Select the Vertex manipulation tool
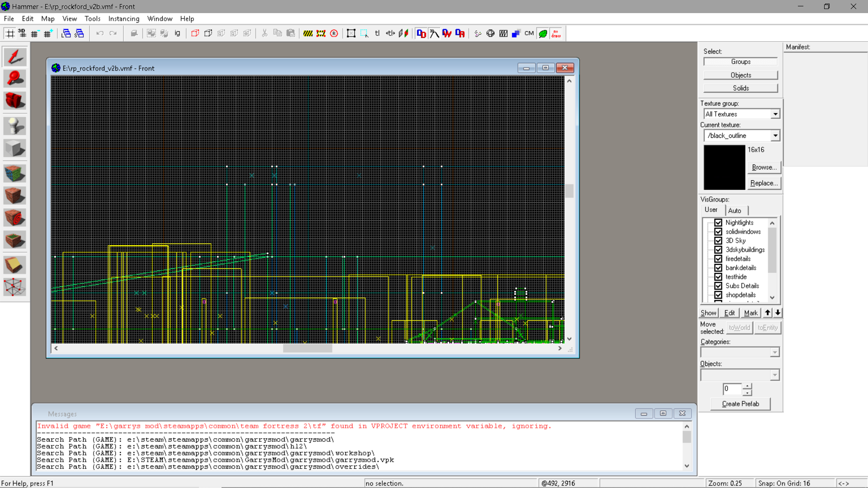Viewport: 868px width, 488px height. click(15, 287)
